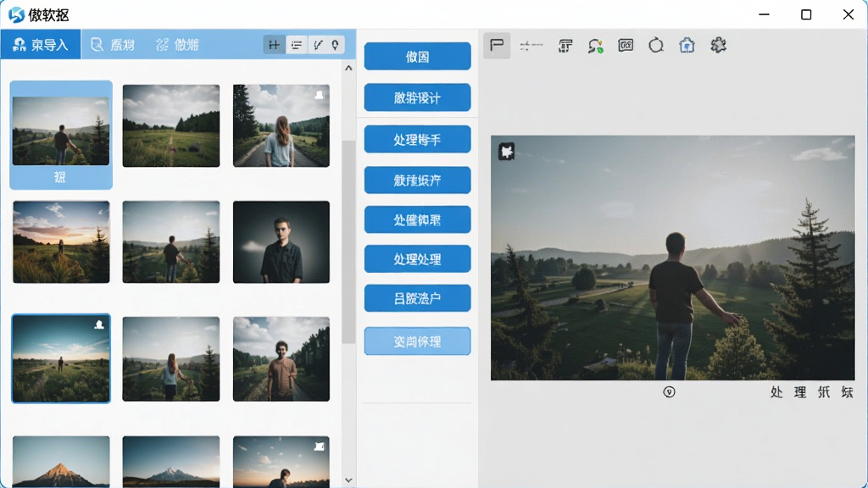Select the snowy mountain thumbnail
Viewport: 868px width, 488px height.
point(171,462)
